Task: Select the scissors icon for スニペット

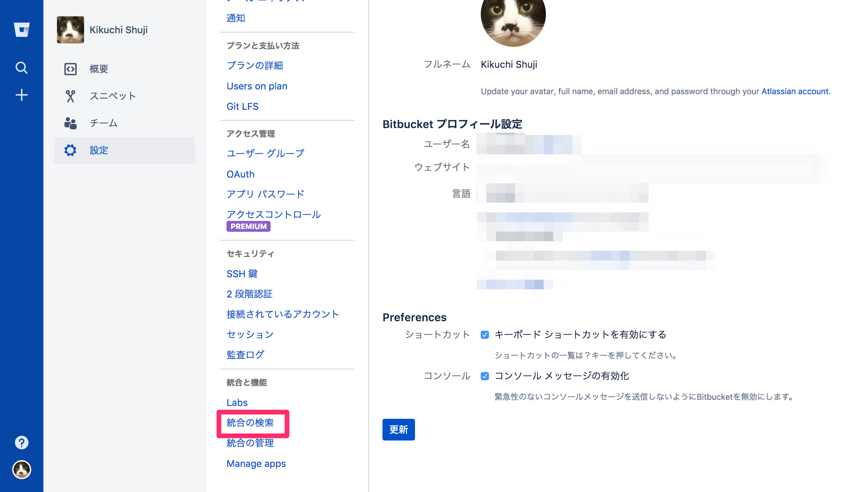Action: tap(70, 96)
